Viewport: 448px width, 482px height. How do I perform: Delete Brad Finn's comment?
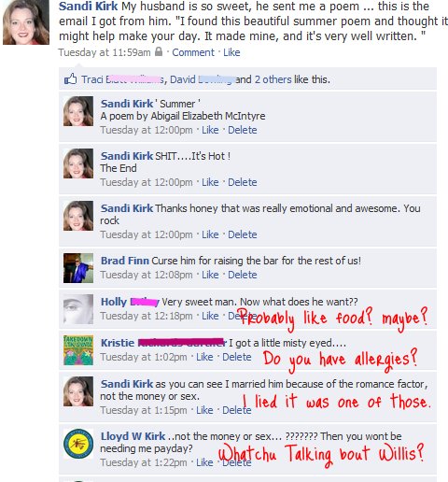[x=243, y=275]
